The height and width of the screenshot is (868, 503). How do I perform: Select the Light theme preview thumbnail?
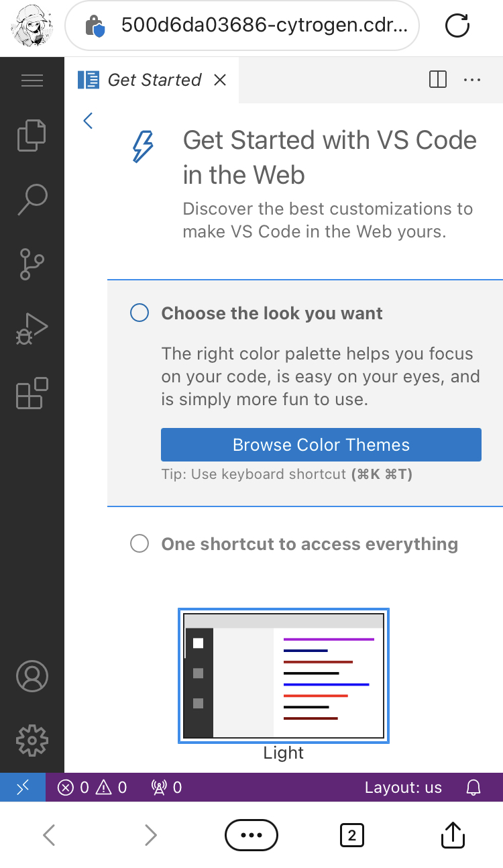(x=283, y=675)
